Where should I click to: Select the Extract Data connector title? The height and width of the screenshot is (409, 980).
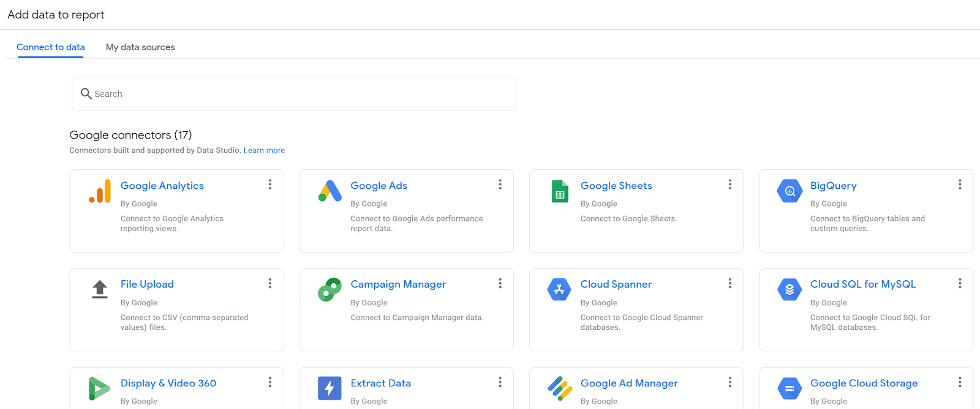[x=381, y=383]
